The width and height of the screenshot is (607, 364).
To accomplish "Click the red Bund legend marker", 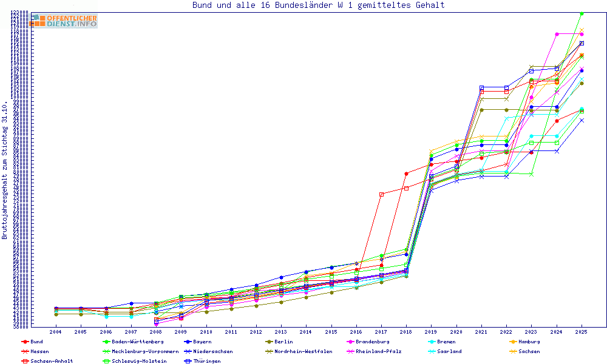I will [24, 342].
